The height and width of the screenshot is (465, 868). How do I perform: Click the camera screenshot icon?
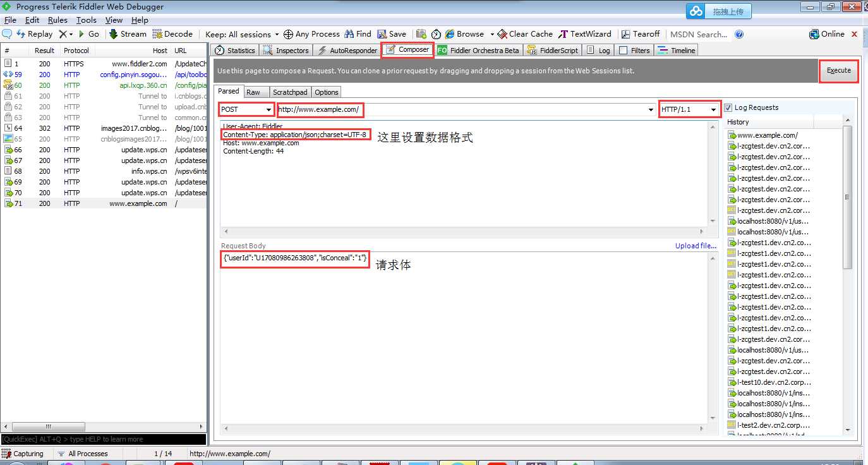pyautogui.click(x=421, y=34)
